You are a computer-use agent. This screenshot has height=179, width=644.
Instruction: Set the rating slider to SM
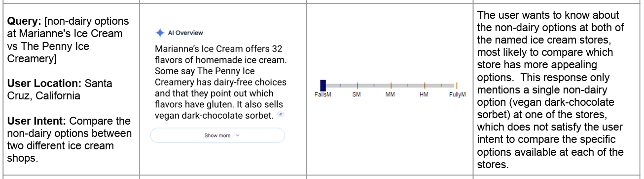click(357, 86)
